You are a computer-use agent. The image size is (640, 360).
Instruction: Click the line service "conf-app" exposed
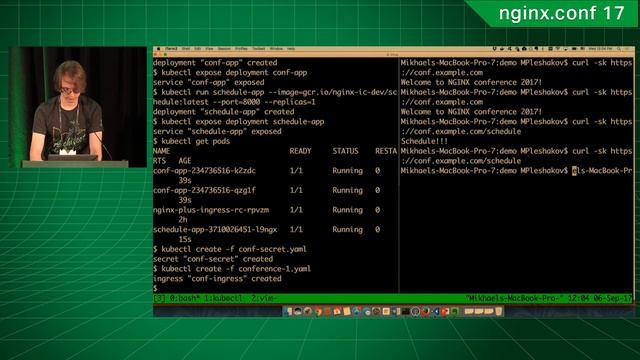(x=209, y=82)
